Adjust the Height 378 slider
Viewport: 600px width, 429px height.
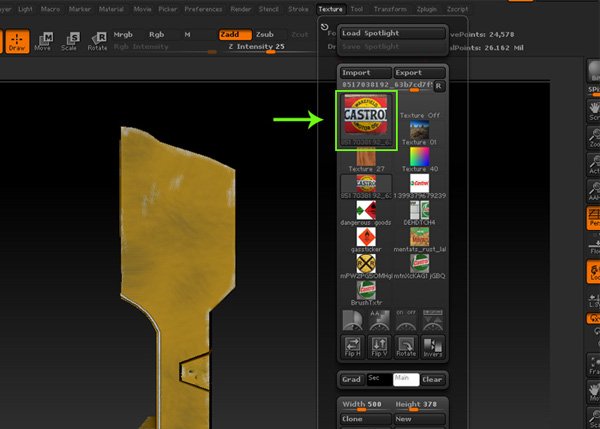(419, 405)
